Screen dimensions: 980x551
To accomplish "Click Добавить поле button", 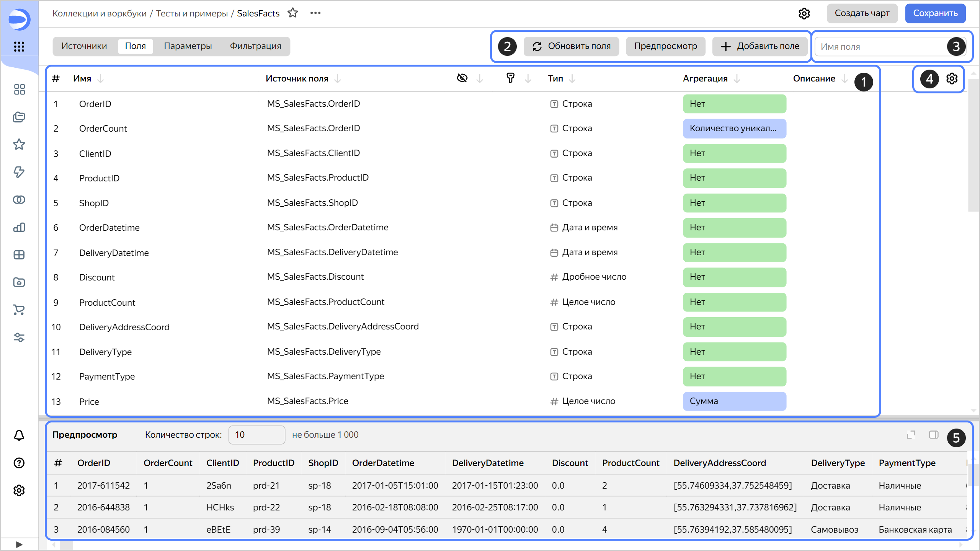I will pyautogui.click(x=760, y=46).
